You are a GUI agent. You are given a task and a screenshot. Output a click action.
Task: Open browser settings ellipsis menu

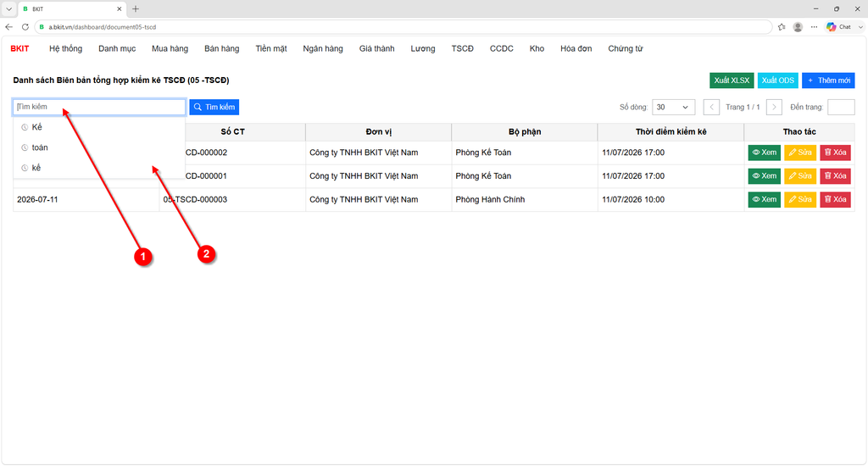click(x=814, y=26)
